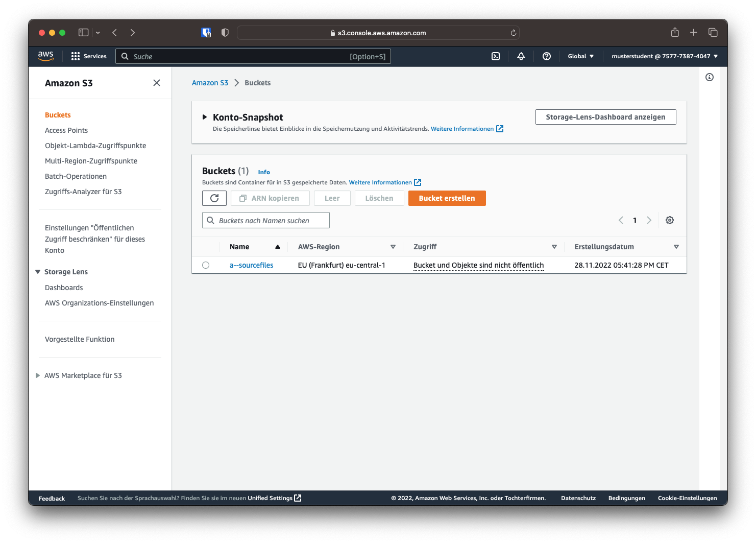The image size is (756, 543).
Task: Open Vorgestellte Funktion
Action: pos(80,339)
